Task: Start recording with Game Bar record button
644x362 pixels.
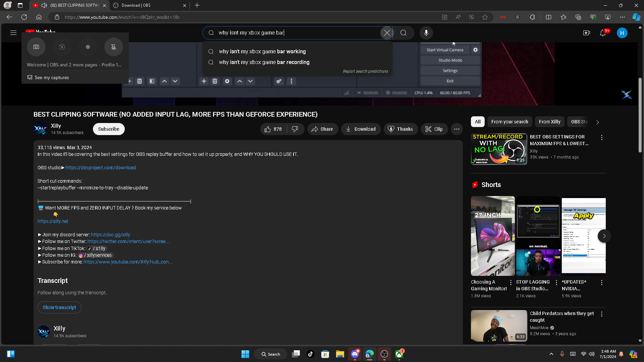Action: tap(88, 47)
